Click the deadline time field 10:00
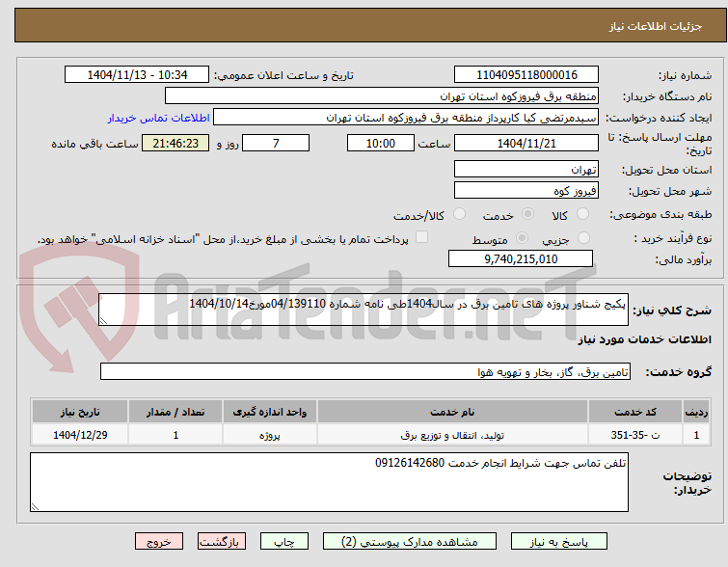Screen dimensions: 728x567 (381, 143)
